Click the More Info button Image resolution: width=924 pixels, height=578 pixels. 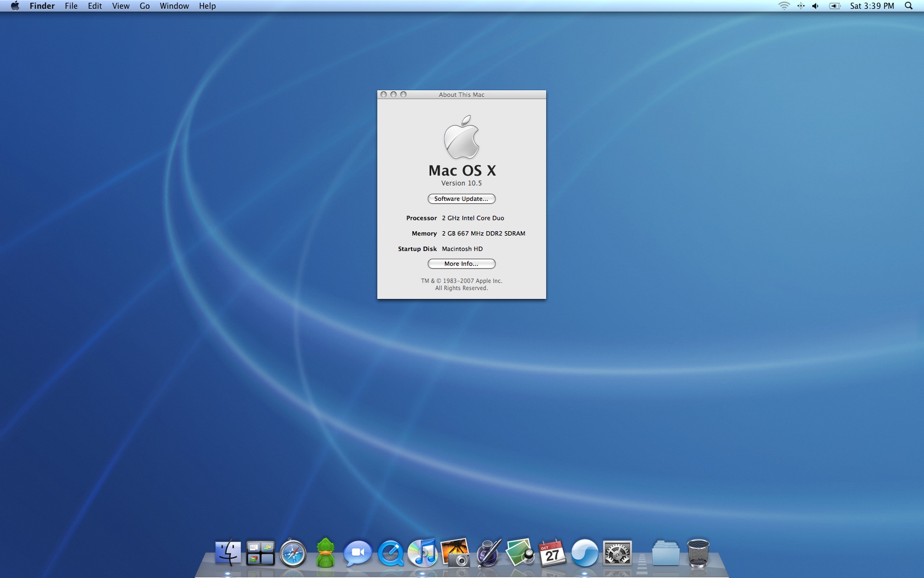pyautogui.click(x=461, y=264)
